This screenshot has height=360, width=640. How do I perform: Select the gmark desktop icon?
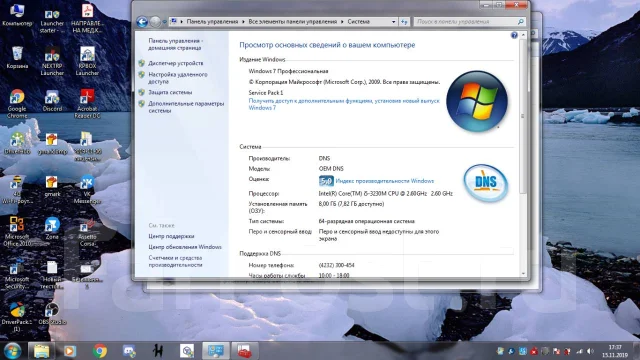pos(52,186)
